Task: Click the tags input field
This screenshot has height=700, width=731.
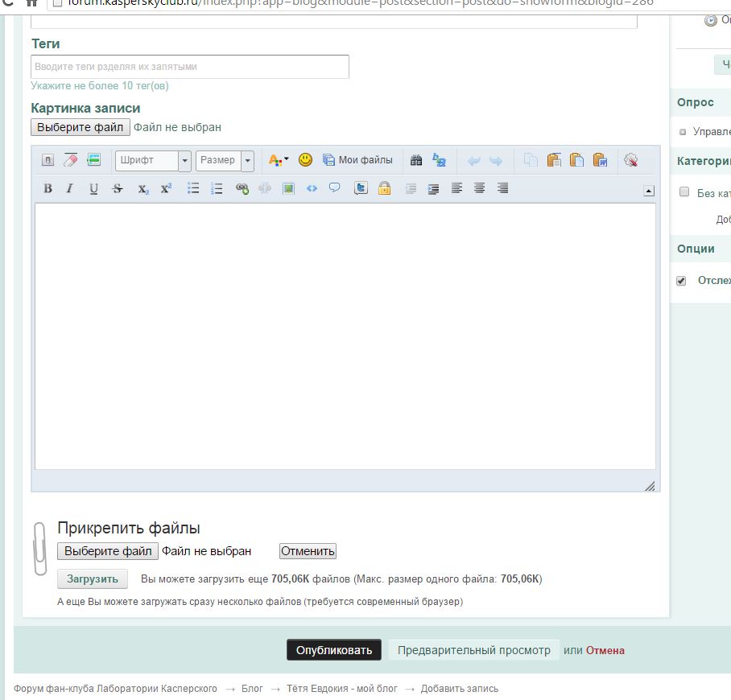Action: [190, 67]
